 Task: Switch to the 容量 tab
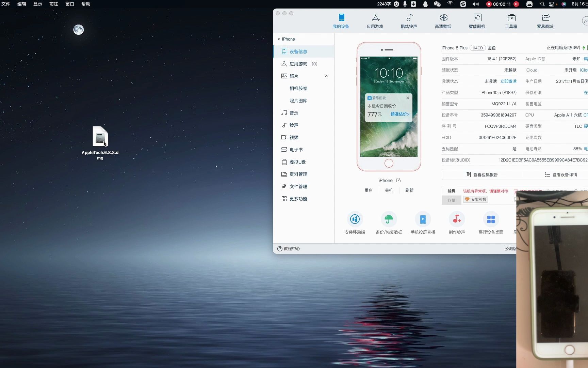tap(452, 200)
